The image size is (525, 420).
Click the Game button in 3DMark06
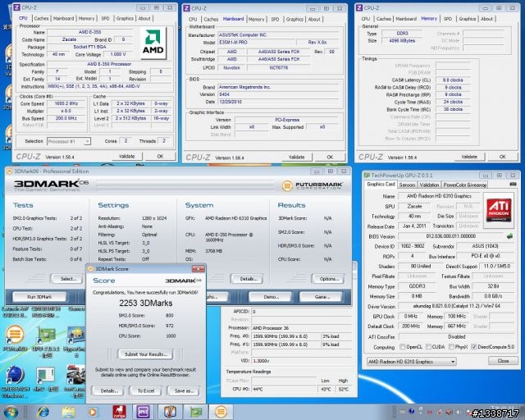pos(322,297)
